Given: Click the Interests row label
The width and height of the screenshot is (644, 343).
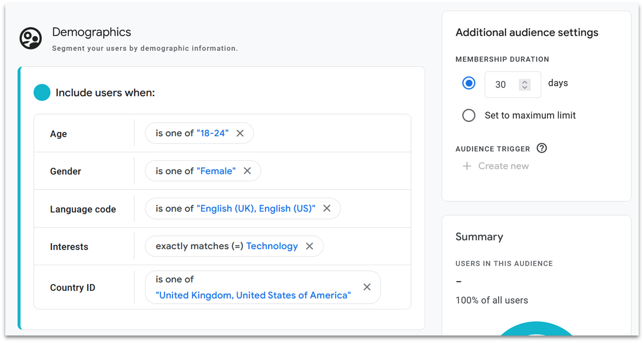Looking at the screenshot, I should coord(69,247).
